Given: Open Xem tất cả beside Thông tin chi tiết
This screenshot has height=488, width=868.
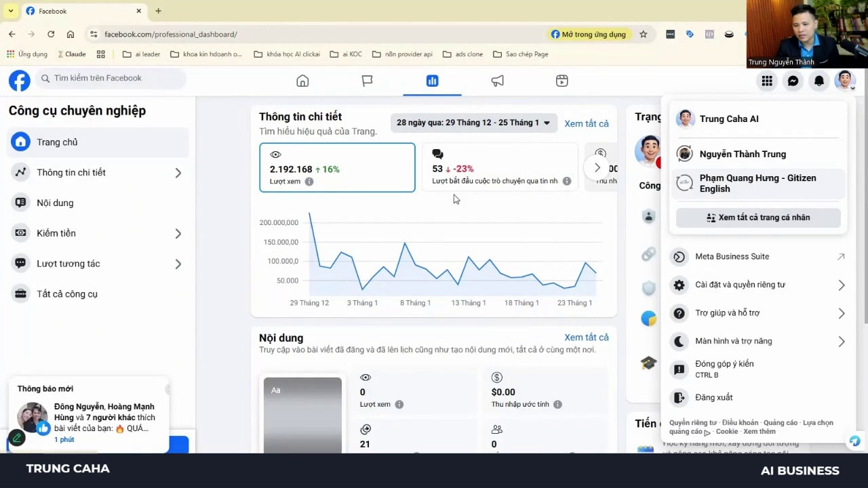Looking at the screenshot, I should 587,123.
